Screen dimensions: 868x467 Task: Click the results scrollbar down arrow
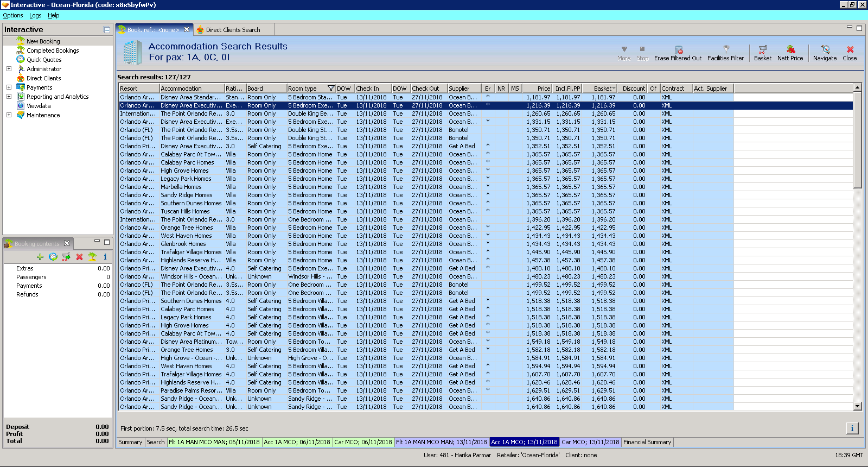(x=858, y=406)
